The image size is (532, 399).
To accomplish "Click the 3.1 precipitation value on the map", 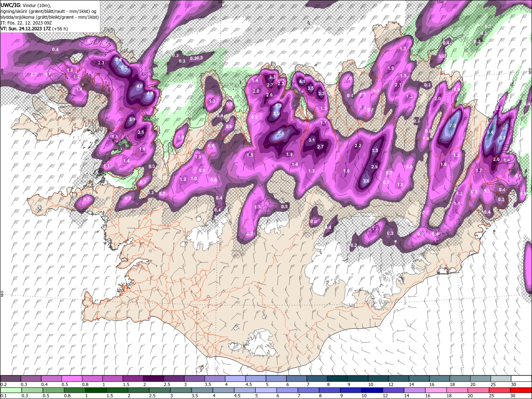I will pyautogui.click(x=312, y=140).
